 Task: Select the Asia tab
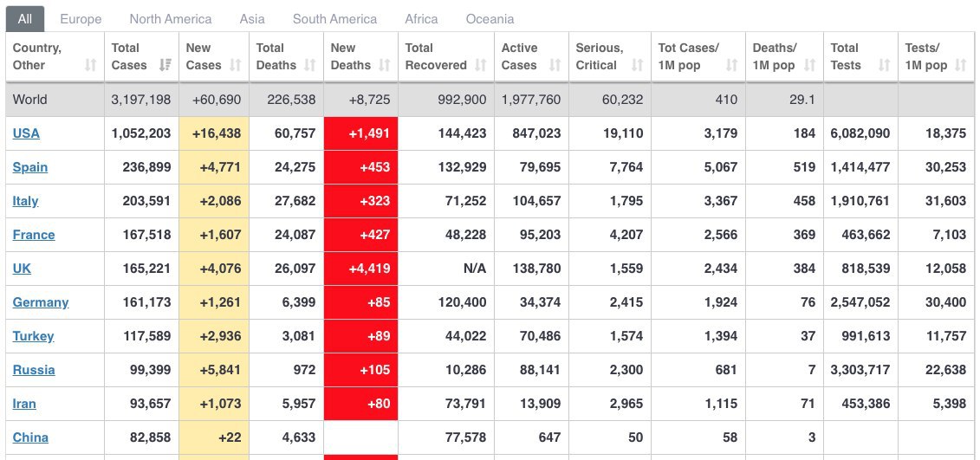252,19
